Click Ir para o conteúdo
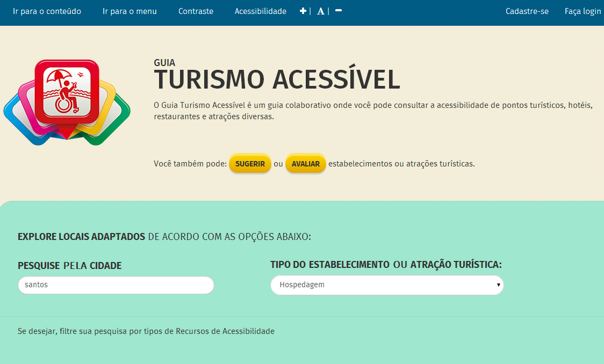 [x=46, y=11]
